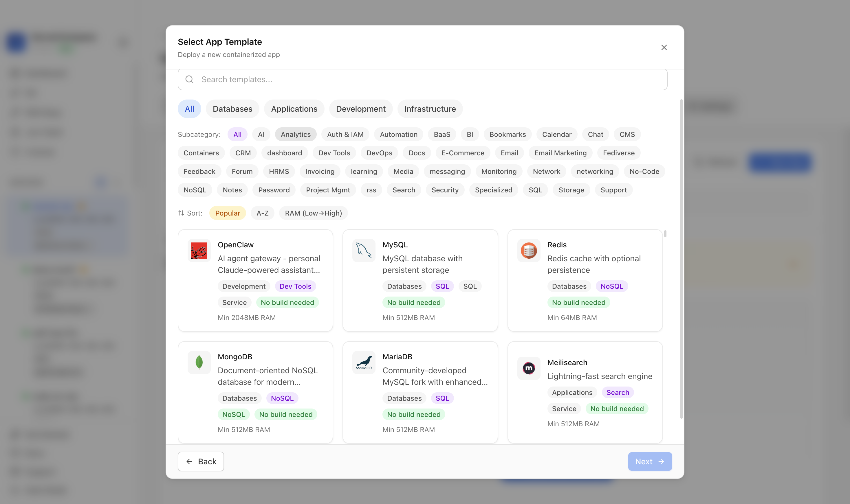Click the MariaDB seal logo icon
Viewport: 850px width, 504px height.
point(364,363)
